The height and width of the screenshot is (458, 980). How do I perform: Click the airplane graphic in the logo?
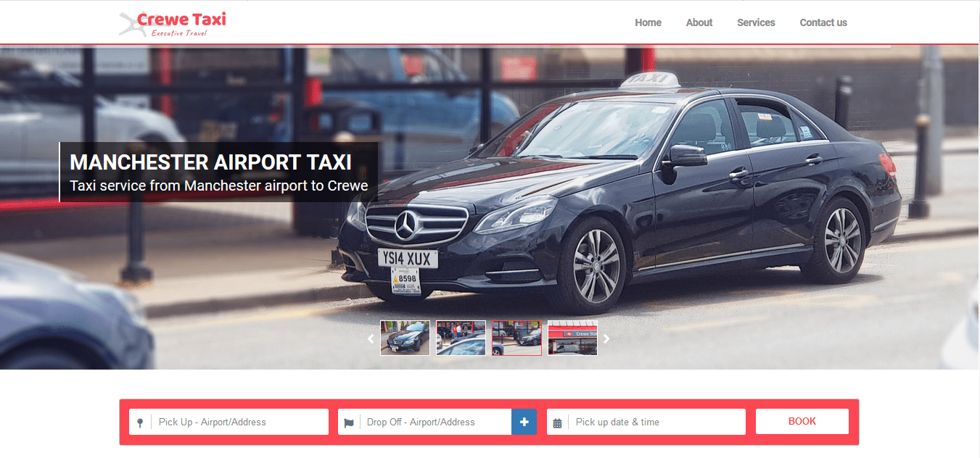tap(133, 24)
